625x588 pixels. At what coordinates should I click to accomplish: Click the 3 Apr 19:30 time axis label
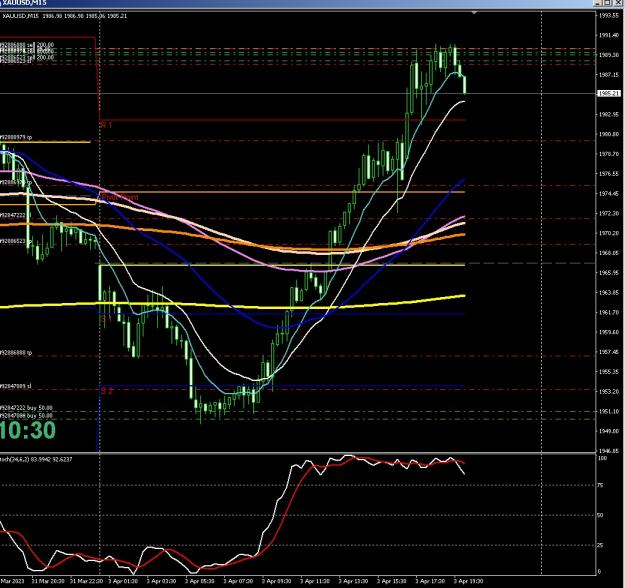pyautogui.click(x=469, y=581)
